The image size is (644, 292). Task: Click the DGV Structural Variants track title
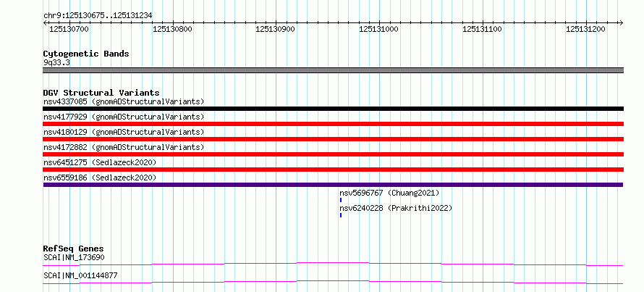pos(101,93)
